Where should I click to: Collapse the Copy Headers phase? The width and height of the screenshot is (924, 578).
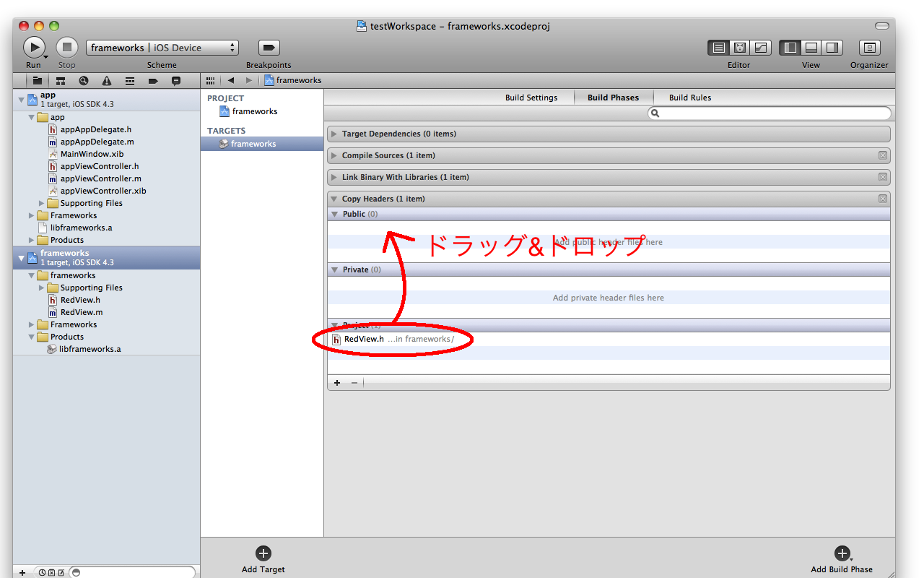pyautogui.click(x=334, y=199)
